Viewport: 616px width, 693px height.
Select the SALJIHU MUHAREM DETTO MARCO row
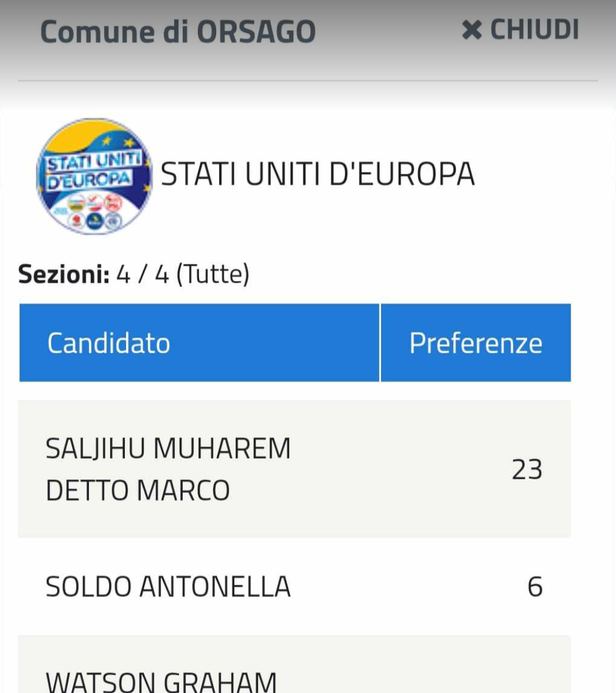(294, 469)
